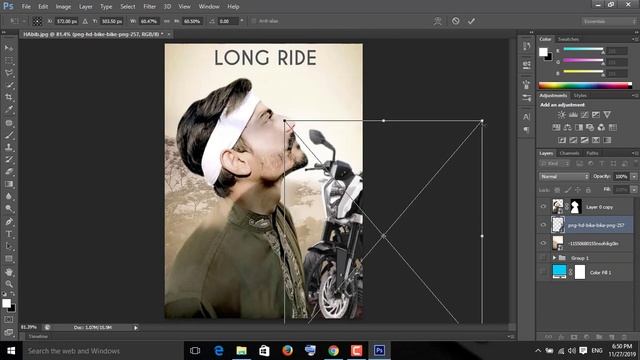Hide the Layer 0 copy layer
640x360 pixels.
click(543, 207)
